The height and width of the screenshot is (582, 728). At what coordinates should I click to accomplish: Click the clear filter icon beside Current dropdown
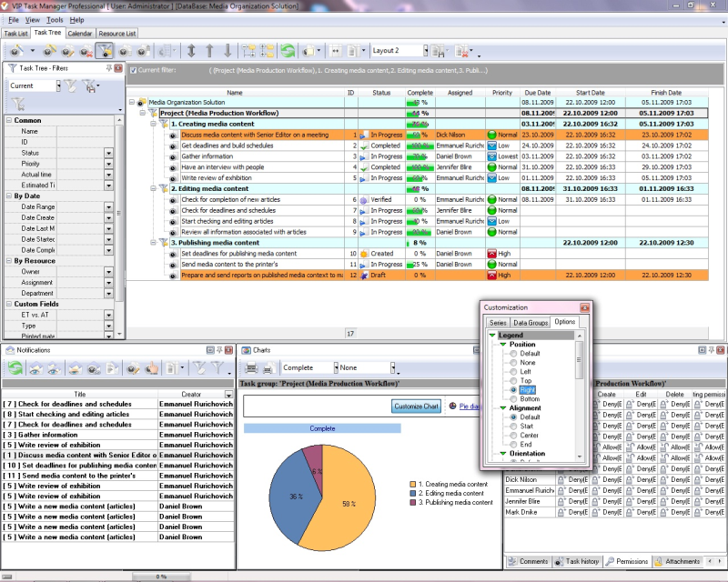[x=69, y=86]
